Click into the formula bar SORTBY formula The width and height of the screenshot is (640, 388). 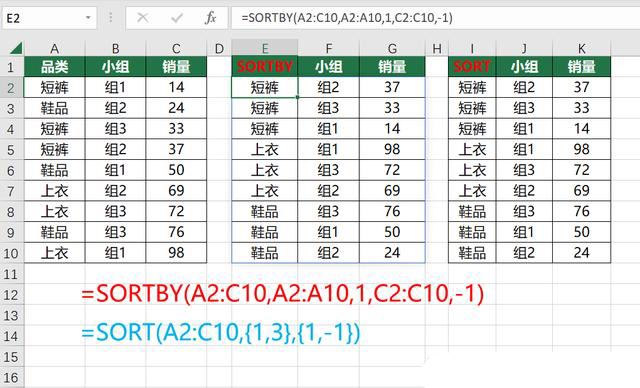[347, 18]
